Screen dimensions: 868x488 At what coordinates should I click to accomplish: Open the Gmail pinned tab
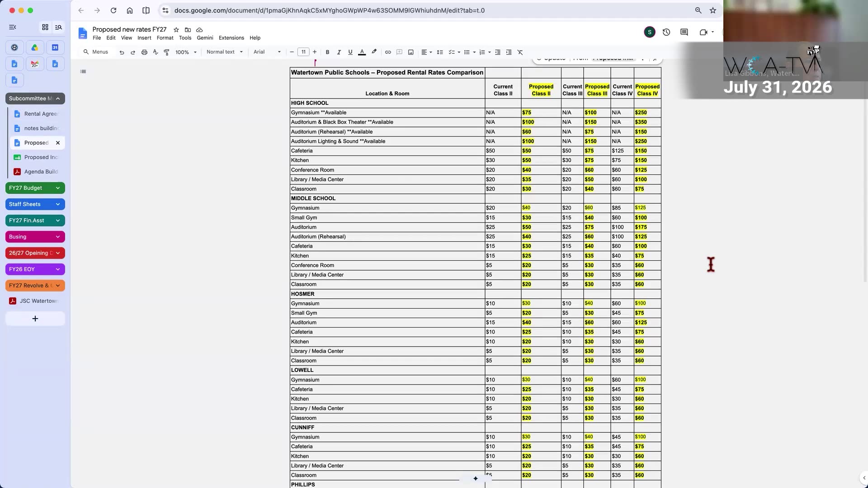pos(35,64)
